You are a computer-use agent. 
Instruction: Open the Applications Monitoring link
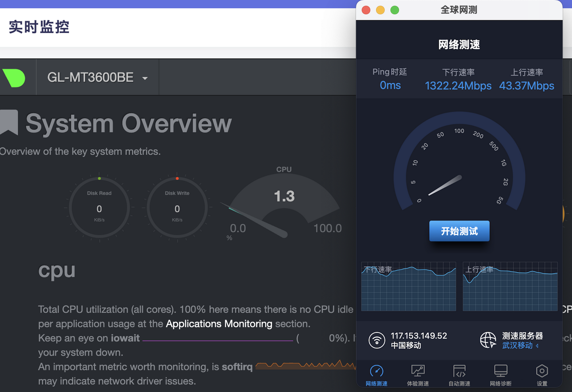click(219, 324)
